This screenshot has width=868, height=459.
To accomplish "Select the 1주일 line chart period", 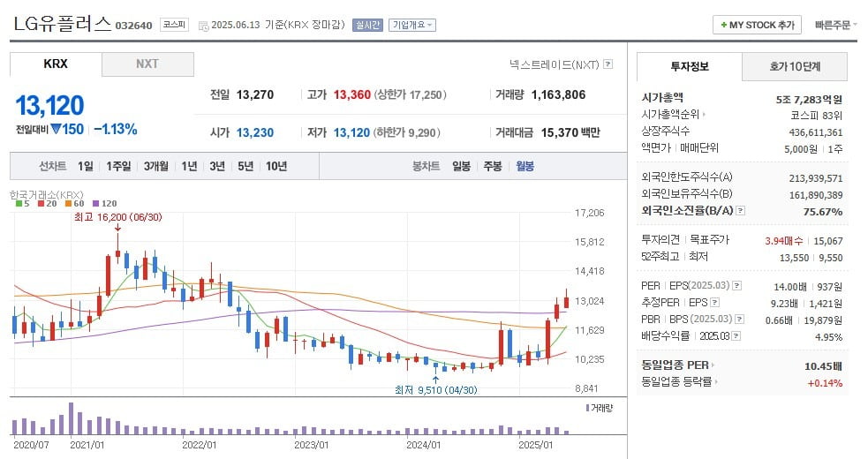I will click(x=118, y=166).
